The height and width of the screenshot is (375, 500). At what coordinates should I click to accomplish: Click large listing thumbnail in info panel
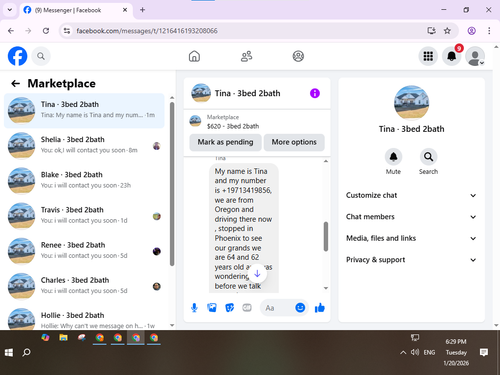tap(411, 103)
